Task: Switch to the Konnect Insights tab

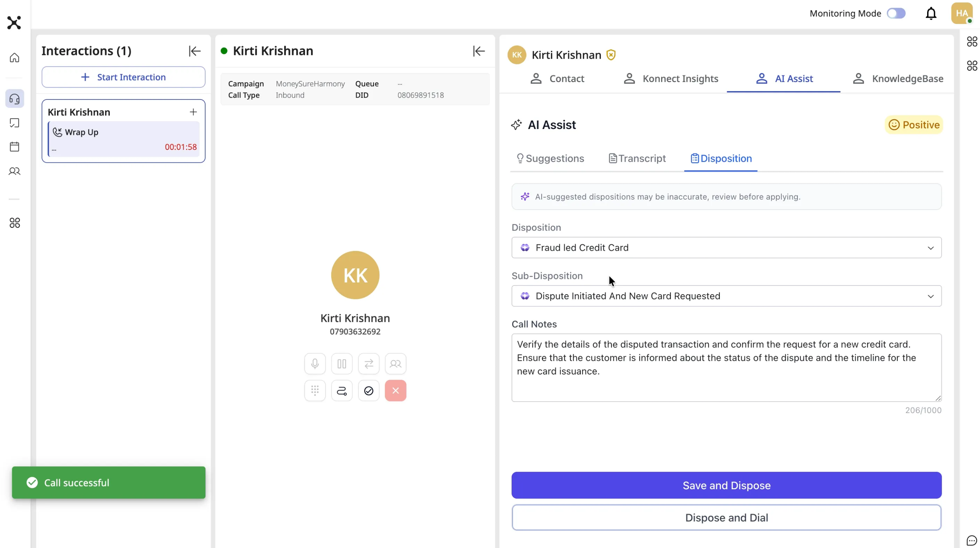Action: (671, 79)
